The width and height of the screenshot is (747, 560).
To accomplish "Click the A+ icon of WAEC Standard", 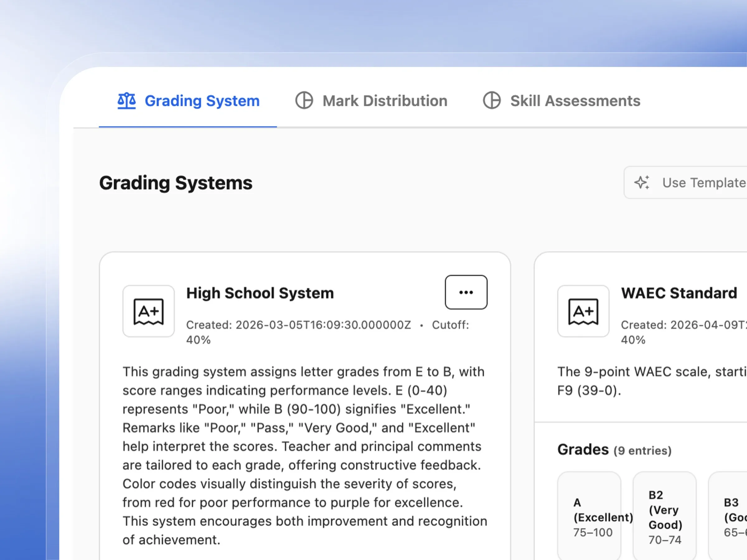I will 583,311.
